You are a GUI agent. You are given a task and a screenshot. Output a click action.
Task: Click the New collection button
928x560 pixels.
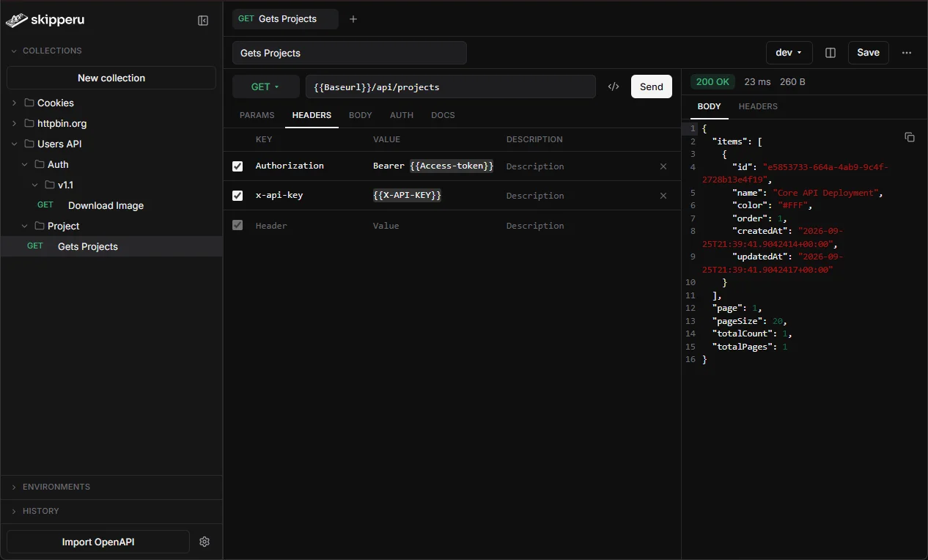point(111,78)
